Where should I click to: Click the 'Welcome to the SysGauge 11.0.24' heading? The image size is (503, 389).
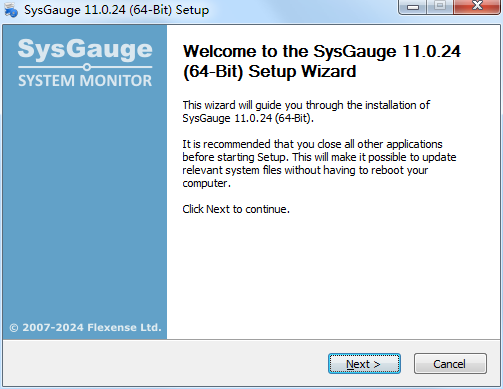(322, 61)
